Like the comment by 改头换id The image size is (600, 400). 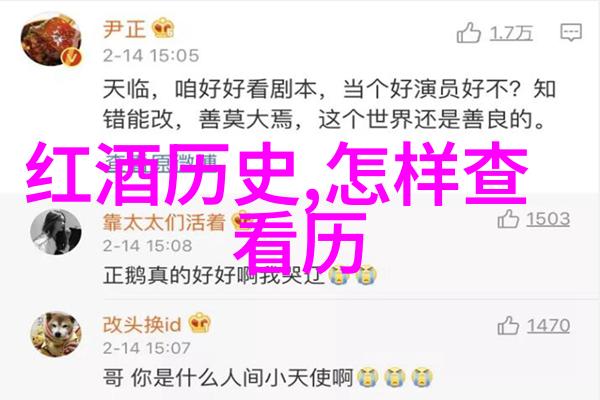coord(508,326)
